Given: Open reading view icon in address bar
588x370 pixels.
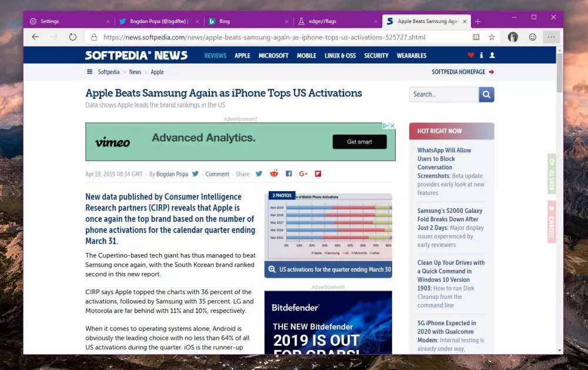Looking at the screenshot, I should point(476,37).
